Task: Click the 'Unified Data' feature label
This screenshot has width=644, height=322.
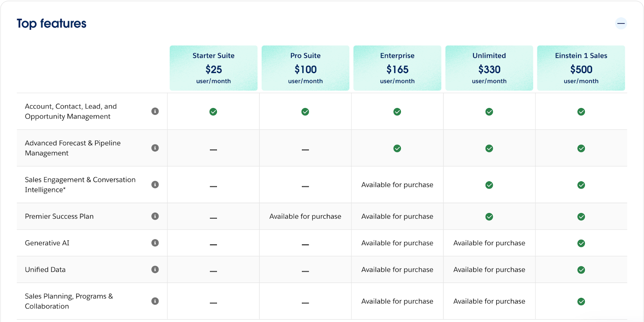Action: 45,269
